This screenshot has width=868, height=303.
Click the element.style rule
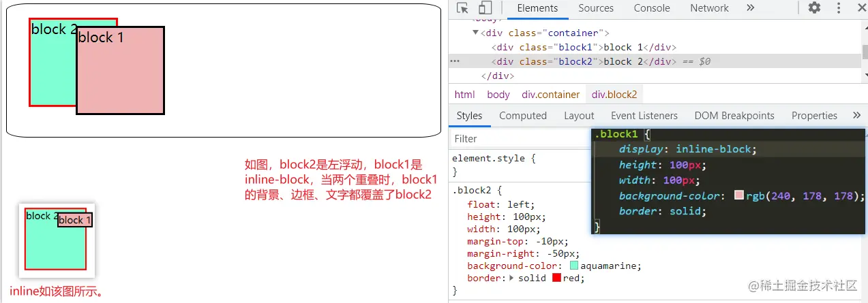494,158
